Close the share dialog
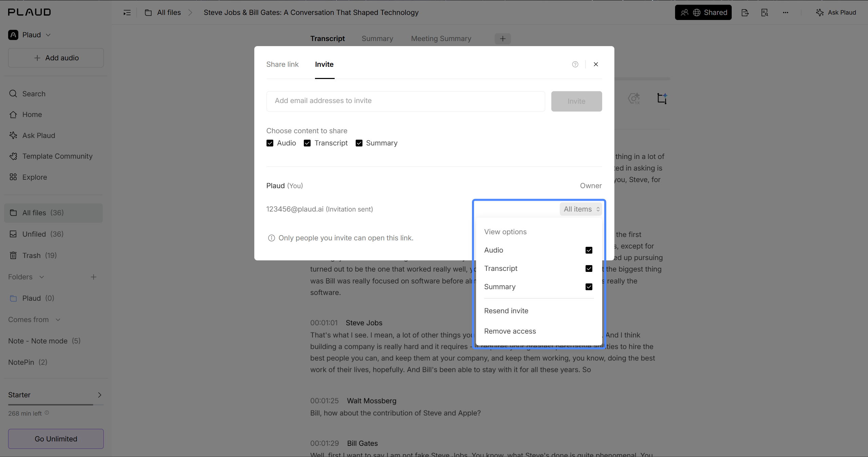 coord(596,64)
